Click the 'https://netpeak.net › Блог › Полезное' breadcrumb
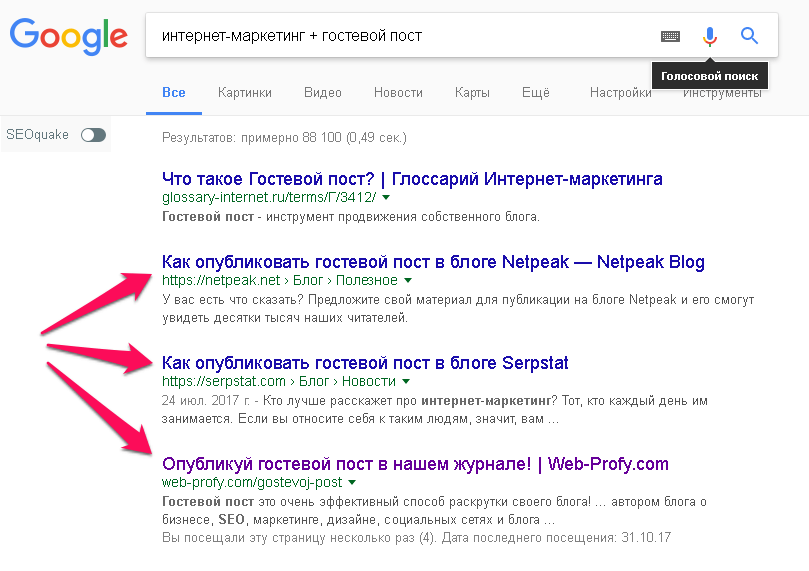 [x=280, y=281]
